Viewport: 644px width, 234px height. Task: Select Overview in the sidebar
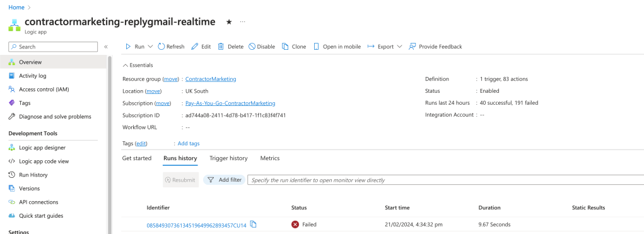[x=54, y=62]
